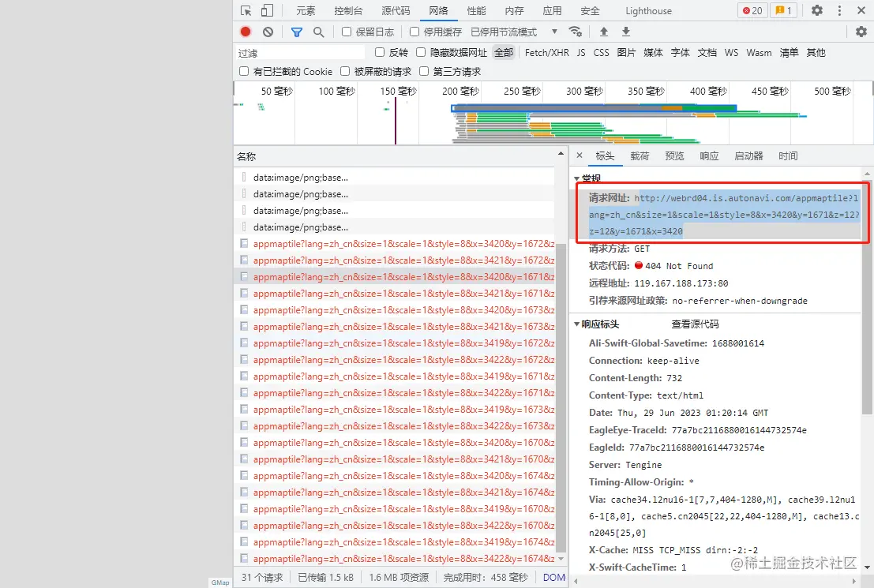Open the throttling dropdown (已停用节流模式)
Image resolution: width=874 pixels, height=588 pixels.
[x=514, y=32]
